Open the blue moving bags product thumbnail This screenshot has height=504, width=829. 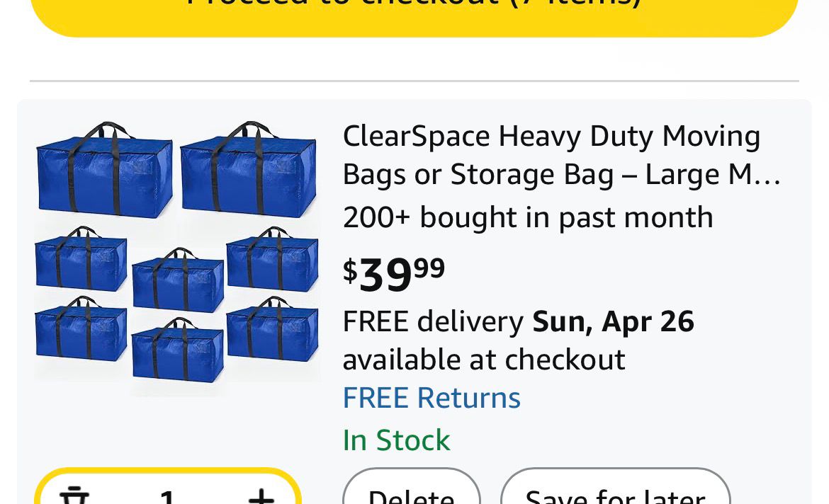(177, 258)
